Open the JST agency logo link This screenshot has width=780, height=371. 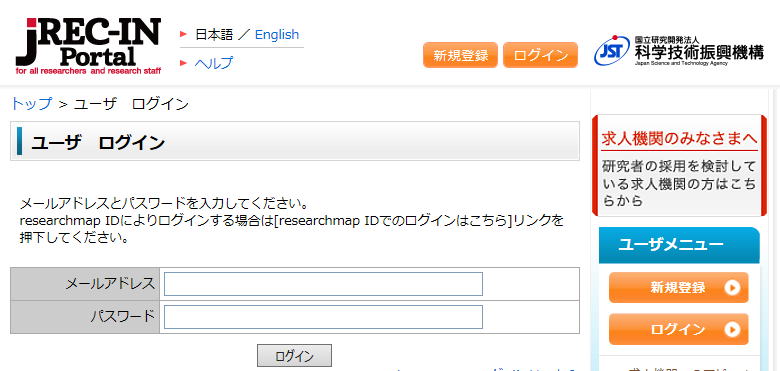679,51
